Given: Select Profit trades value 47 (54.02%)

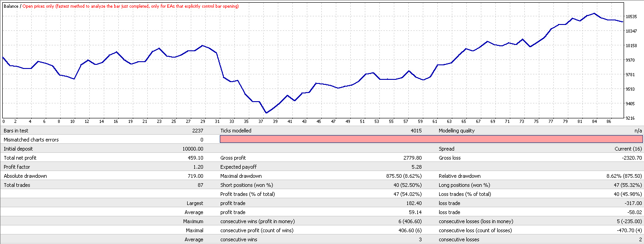Looking at the screenshot, I should point(407,194).
